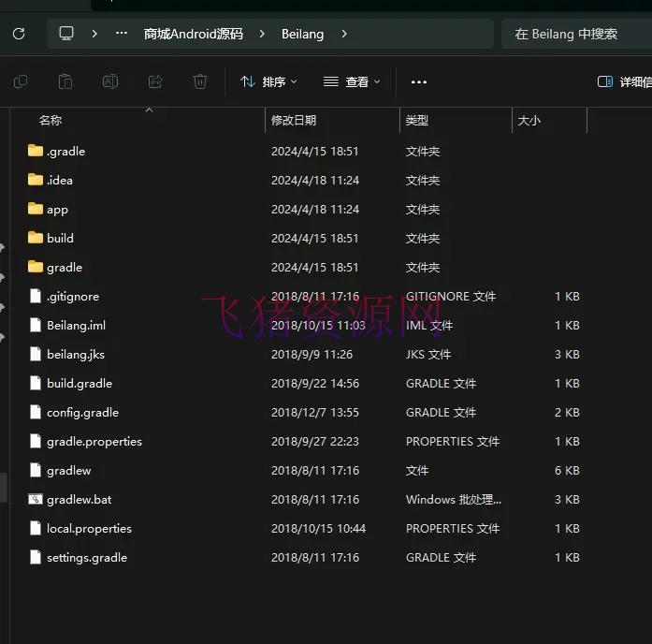652x644 pixels.
Task: Click the Beilang breadcrumb
Action: (x=303, y=34)
